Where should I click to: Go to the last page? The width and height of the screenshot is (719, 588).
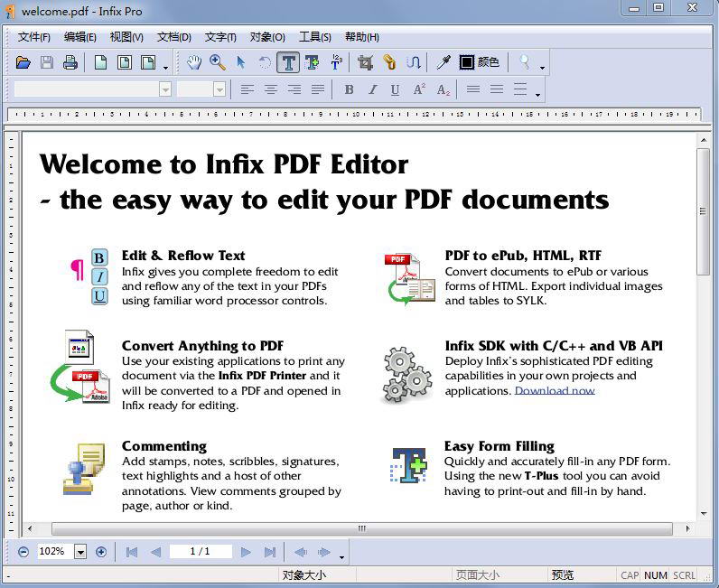270,552
